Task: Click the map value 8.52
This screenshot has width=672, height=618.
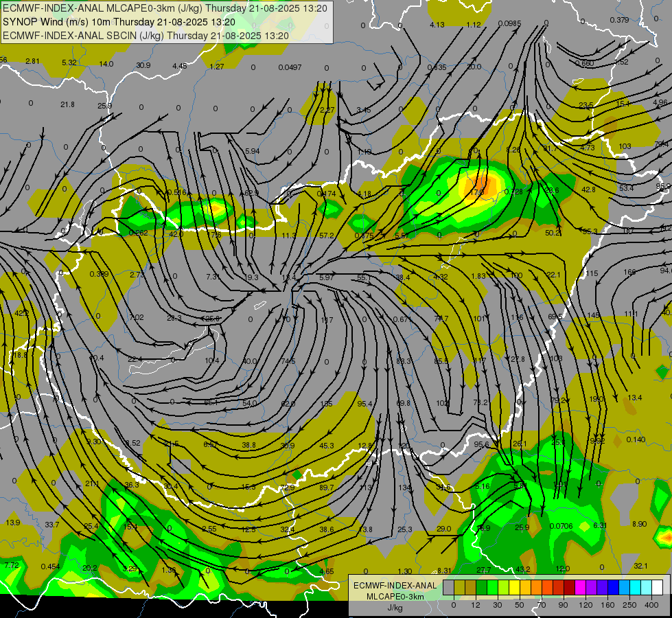Action: [133, 443]
